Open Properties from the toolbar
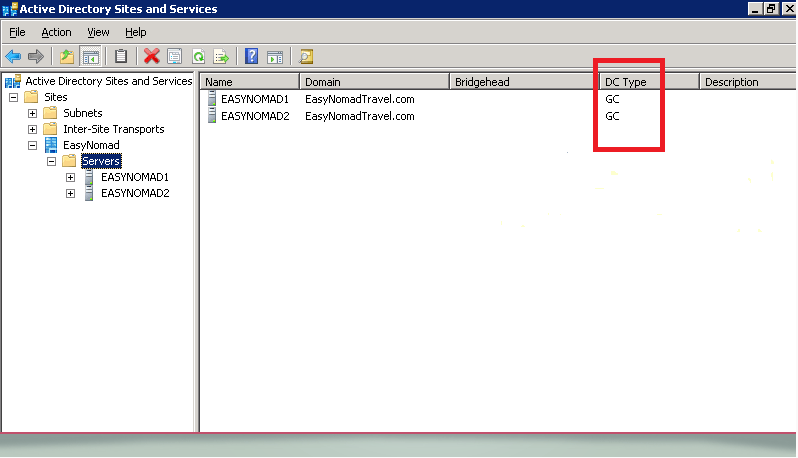 (175, 56)
